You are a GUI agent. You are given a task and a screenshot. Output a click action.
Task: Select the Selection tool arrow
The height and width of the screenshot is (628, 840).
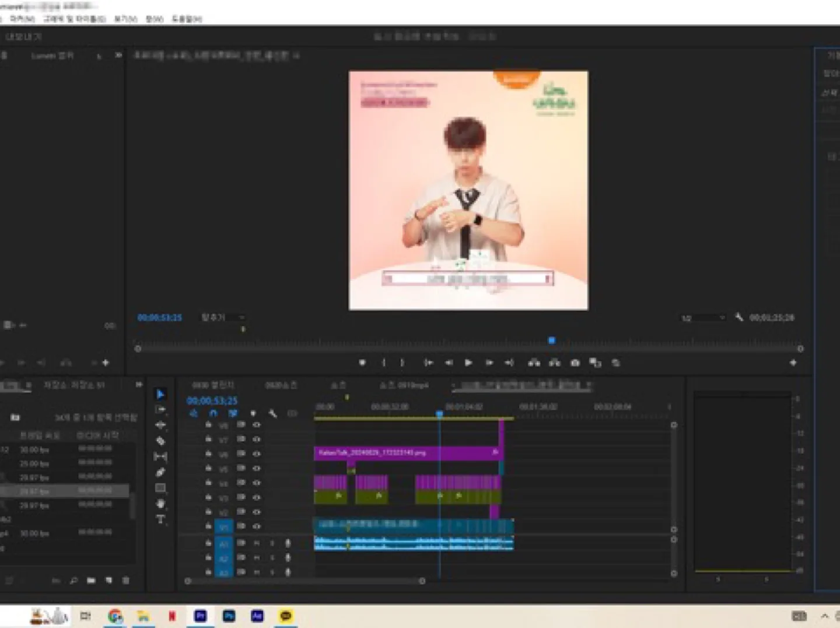(160, 394)
